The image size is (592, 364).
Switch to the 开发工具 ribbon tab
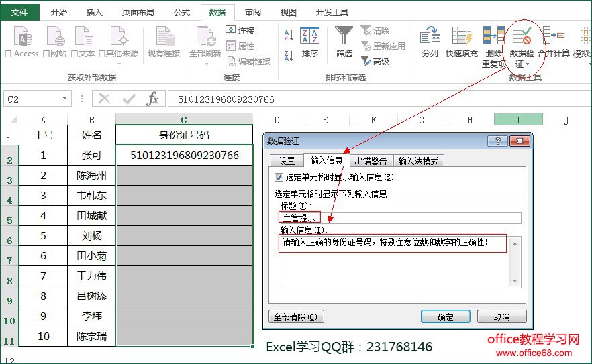point(332,13)
